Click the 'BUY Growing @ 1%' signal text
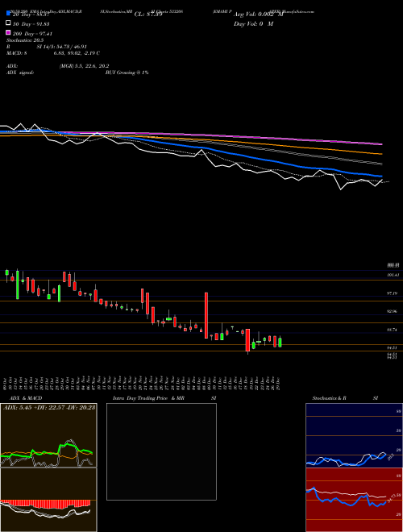Screen dimensions: 403x532 [127, 73]
